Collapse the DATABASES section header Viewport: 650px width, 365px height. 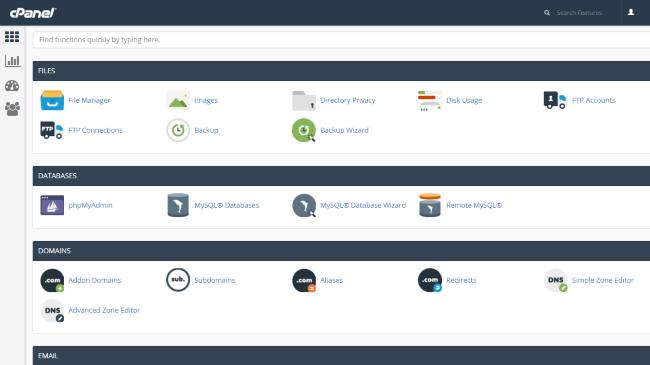[x=341, y=176]
